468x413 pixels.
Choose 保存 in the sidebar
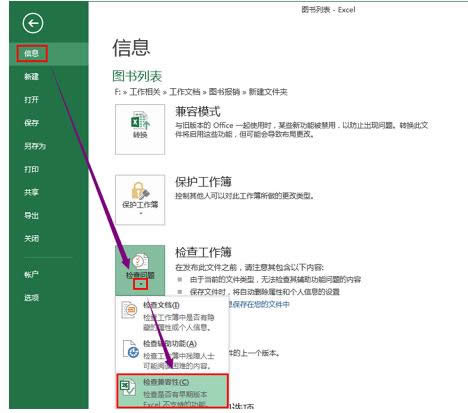tap(49, 123)
